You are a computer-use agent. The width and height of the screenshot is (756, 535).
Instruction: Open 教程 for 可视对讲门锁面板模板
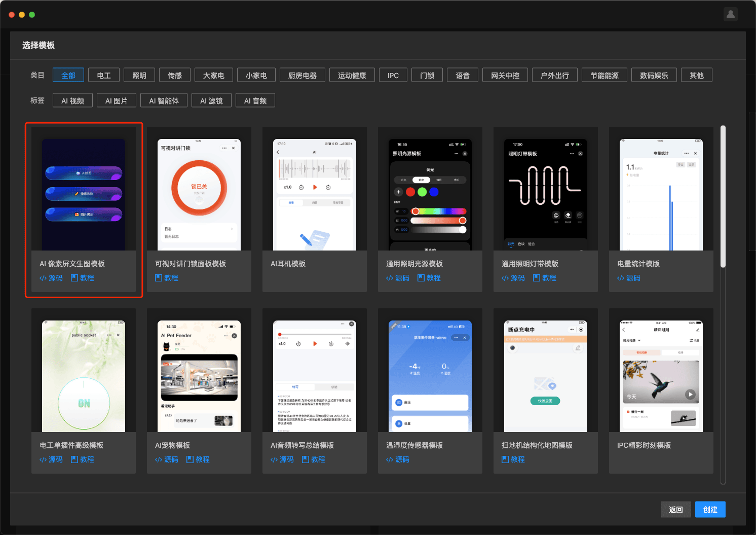(167, 278)
